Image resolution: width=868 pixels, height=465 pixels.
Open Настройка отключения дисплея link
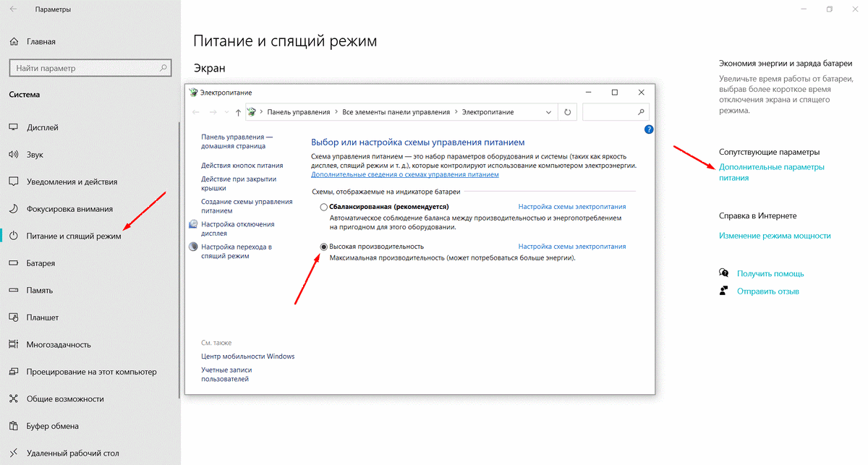(x=237, y=229)
